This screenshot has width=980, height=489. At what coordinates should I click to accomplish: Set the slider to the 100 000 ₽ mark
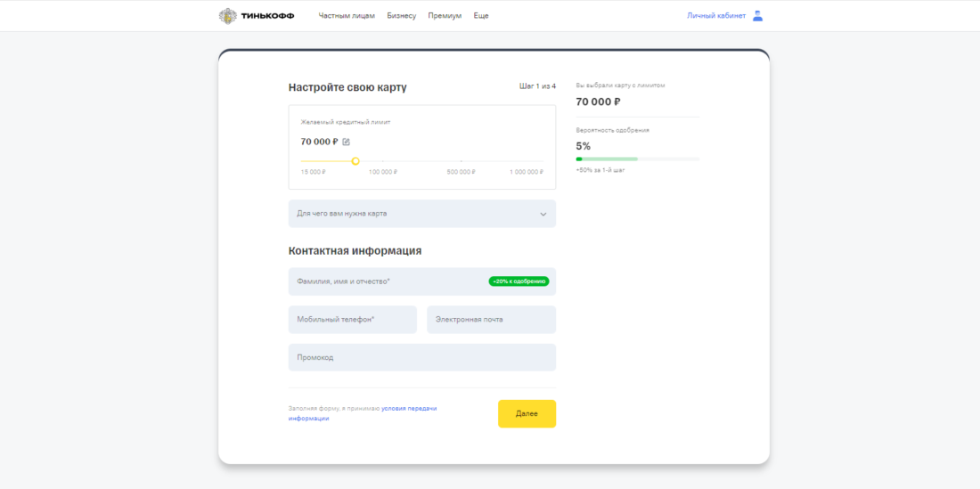click(x=383, y=161)
